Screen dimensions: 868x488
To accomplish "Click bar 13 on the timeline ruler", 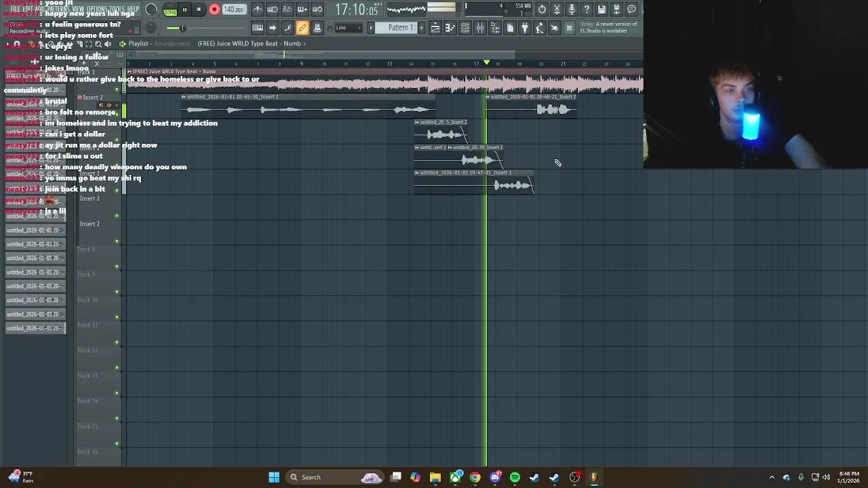I will [x=389, y=64].
